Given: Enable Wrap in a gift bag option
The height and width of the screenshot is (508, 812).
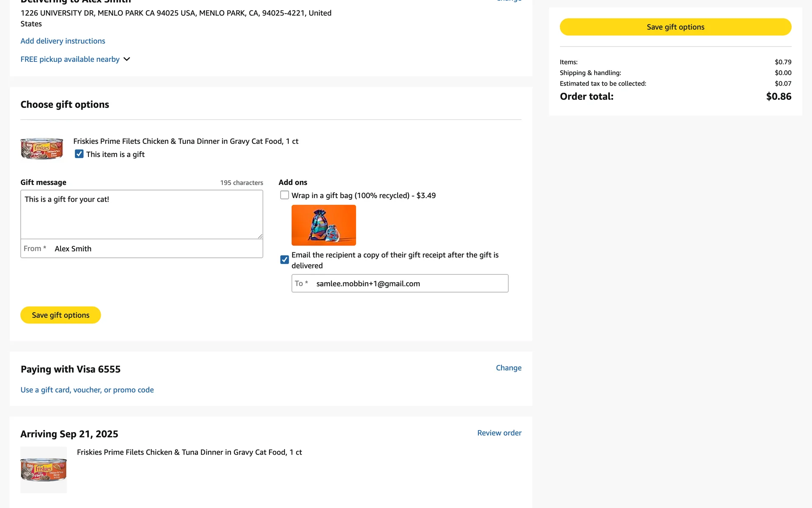Looking at the screenshot, I should 285,195.
